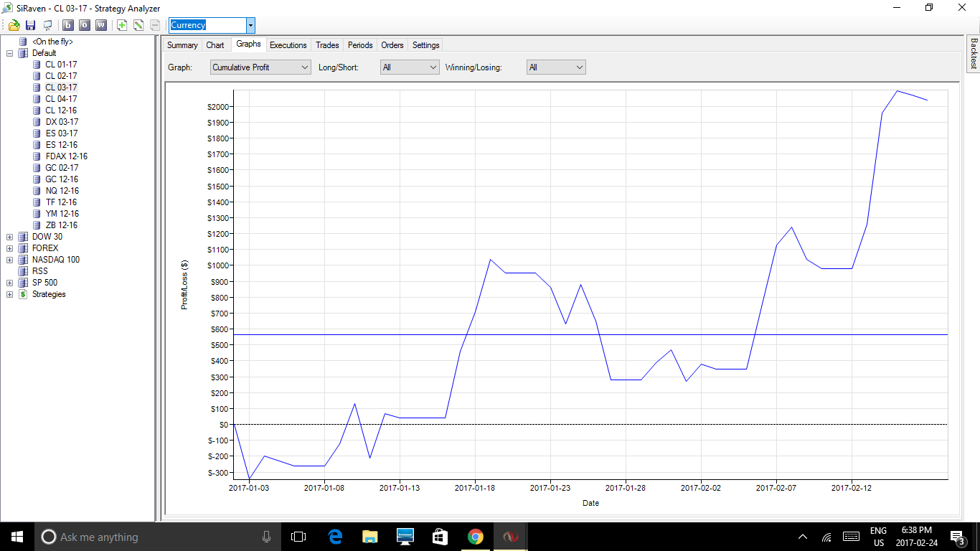The image size is (980, 551).
Task: Select the CL 01-17 instrument
Action: (x=61, y=65)
